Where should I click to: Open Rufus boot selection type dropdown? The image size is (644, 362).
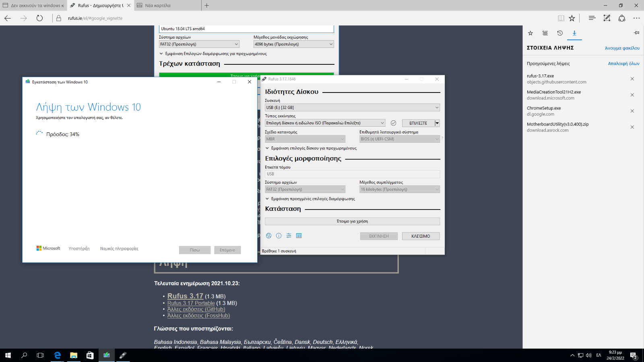click(325, 123)
